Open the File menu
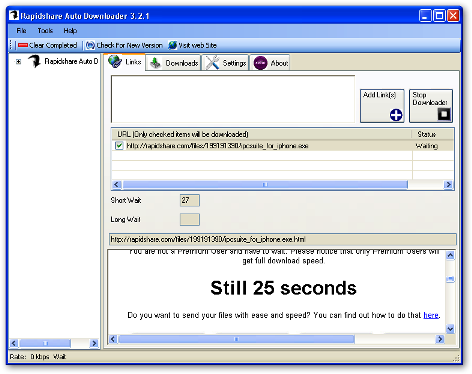Image resolution: width=472 pixels, height=374 pixels. (x=21, y=31)
